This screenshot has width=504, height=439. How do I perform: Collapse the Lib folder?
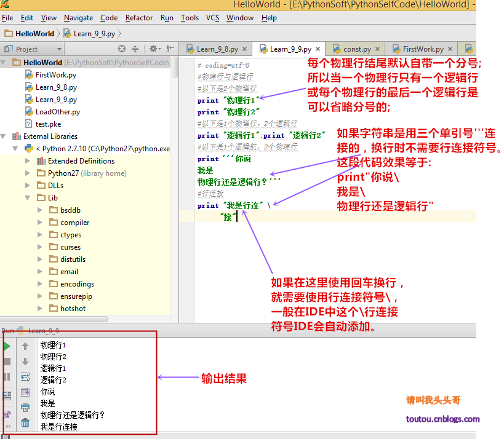click(x=28, y=198)
